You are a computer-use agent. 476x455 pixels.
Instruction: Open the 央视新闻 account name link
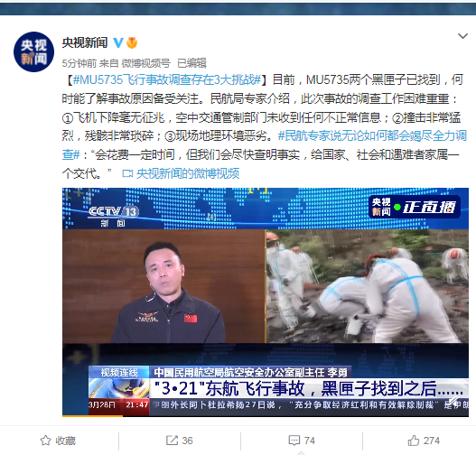[85, 42]
